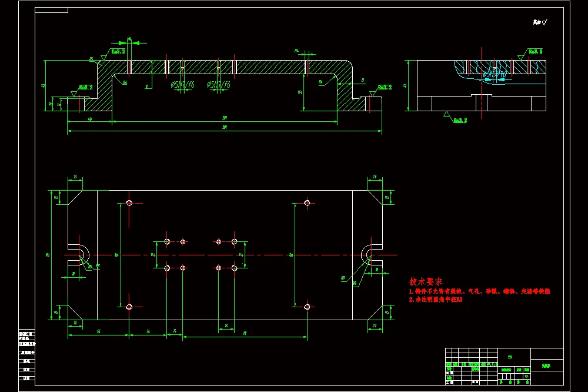Select the red 技术要求 heading text
The image size is (588, 392).
tap(426, 281)
